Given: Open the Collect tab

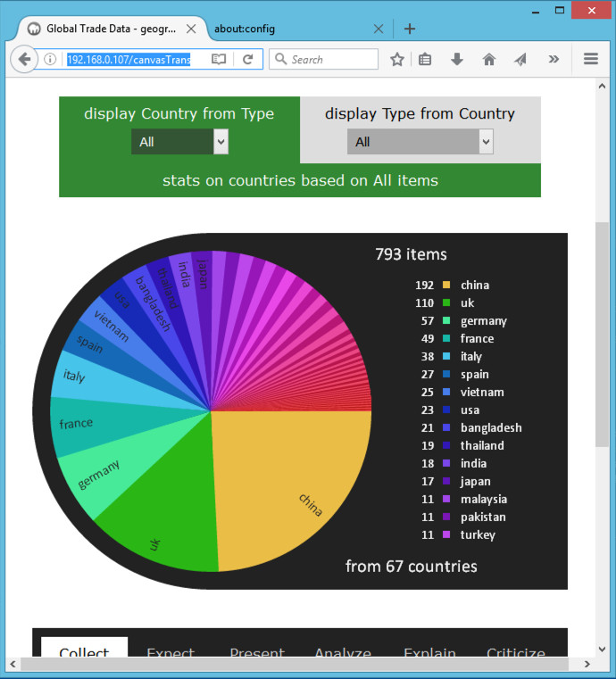Looking at the screenshot, I should (x=84, y=648).
